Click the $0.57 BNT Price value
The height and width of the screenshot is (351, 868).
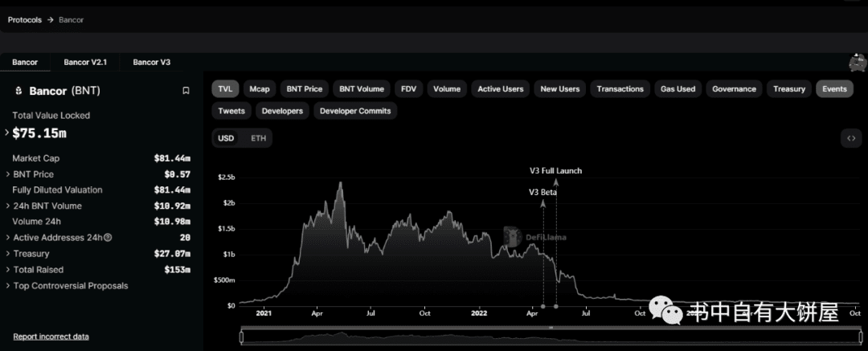[x=177, y=174]
